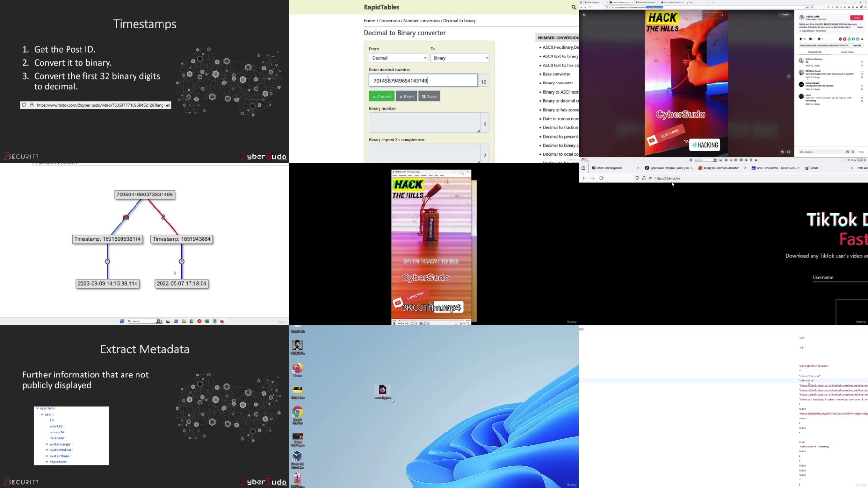Click the VLC seek bar
This screenshot has width=868, height=488.
point(431,320)
